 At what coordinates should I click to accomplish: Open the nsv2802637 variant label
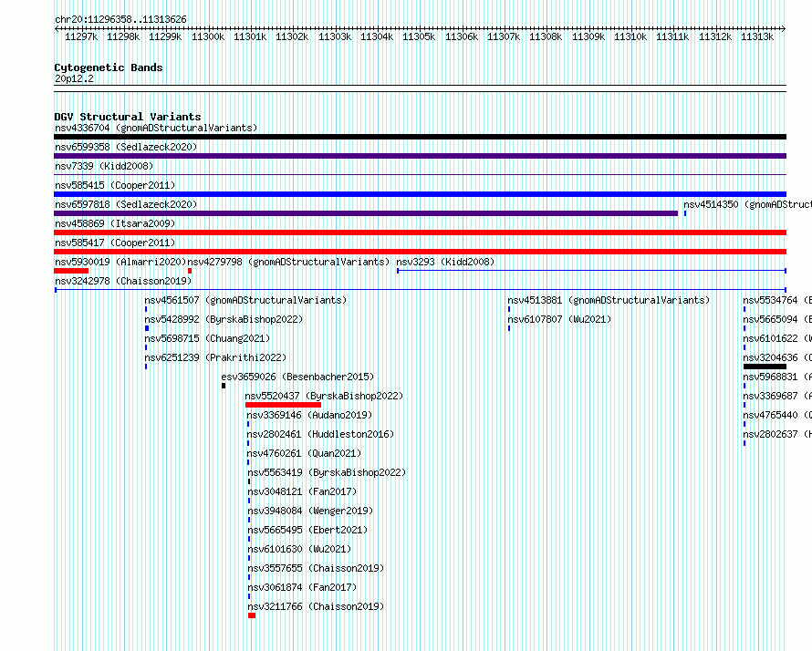click(777, 434)
